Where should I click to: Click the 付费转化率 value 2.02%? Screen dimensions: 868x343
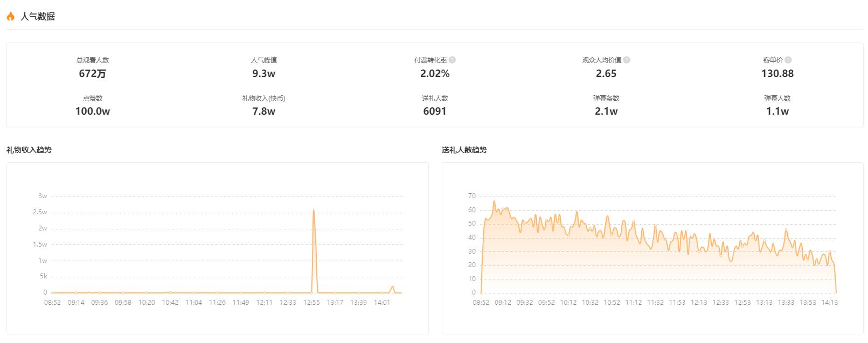pyautogui.click(x=435, y=74)
